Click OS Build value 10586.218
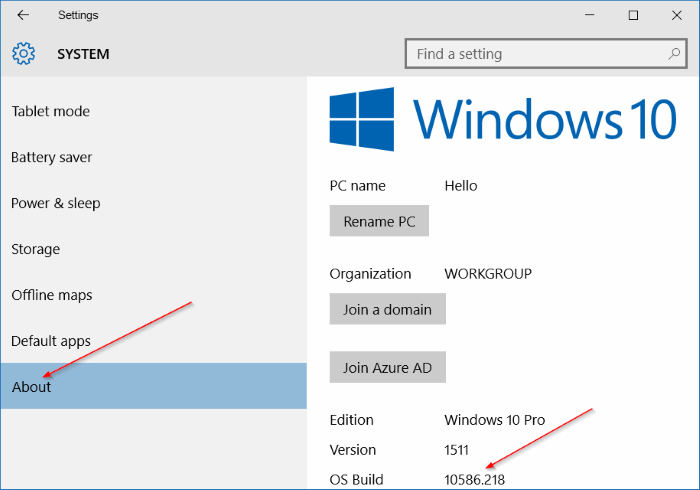 475,480
